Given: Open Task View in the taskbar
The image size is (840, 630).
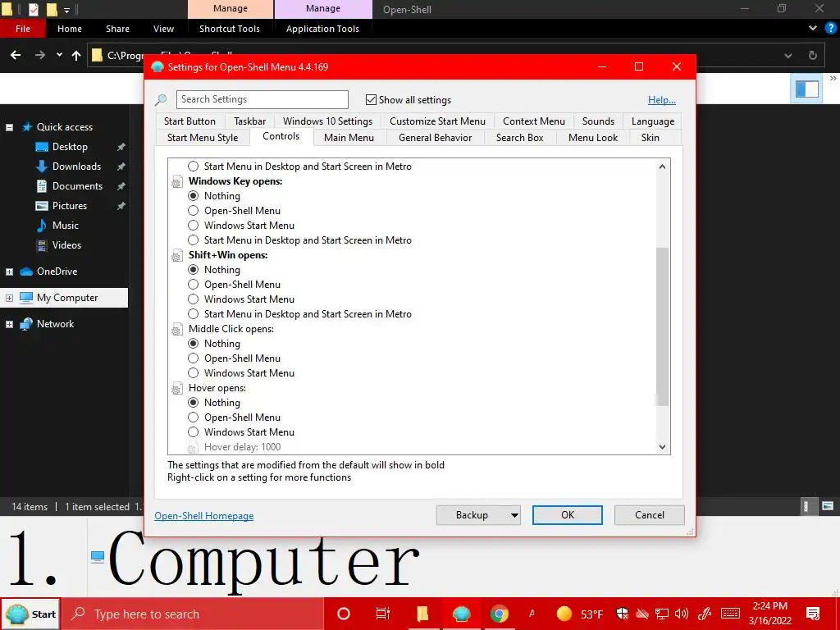Looking at the screenshot, I should (383, 614).
